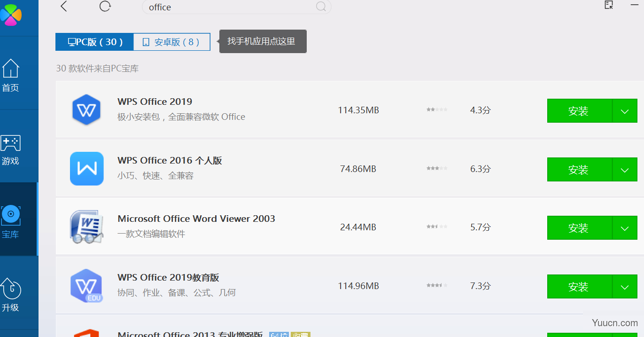Click the description 极小安装包，全面兼容微软 Office
The image size is (644, 337).
pyautogui.click(x=181, y=117)
